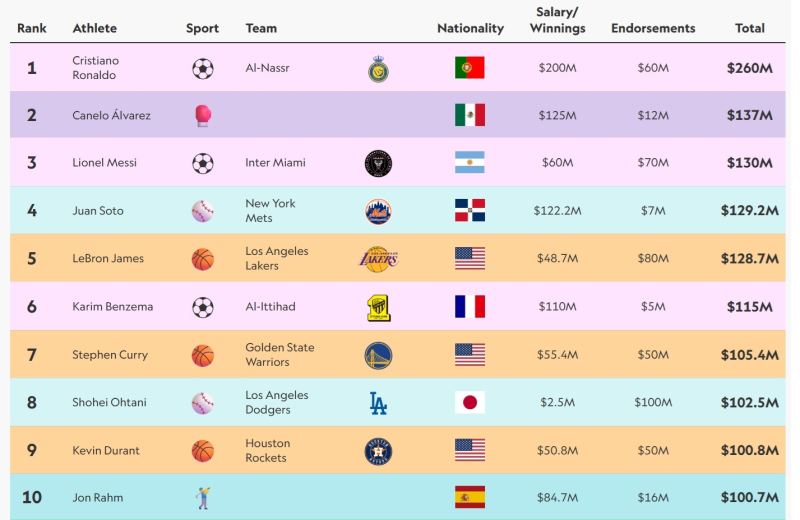The image size is (800, 520).
Task: Click the Portugal flag in Ronaldo's row
Action: pyautogui.click(x=470, y=68)
